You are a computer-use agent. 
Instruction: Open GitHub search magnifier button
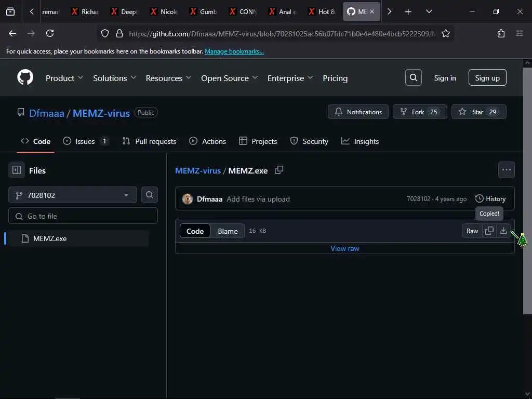[x=413, y=78]
